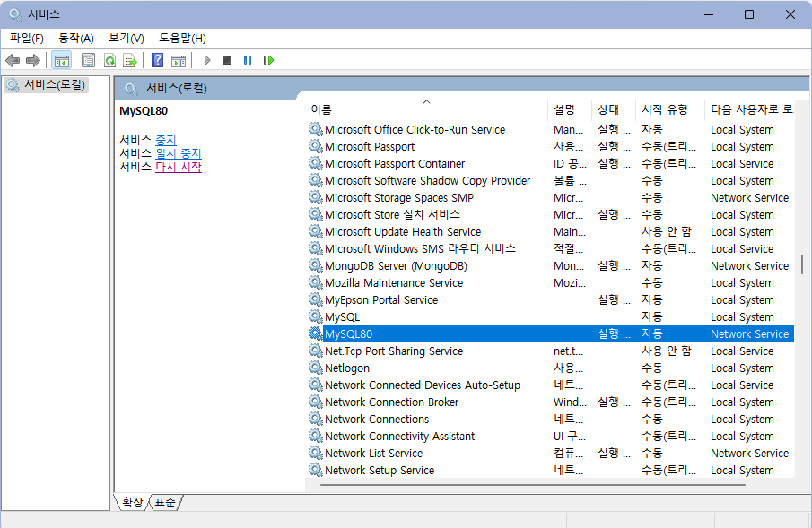
Task: Click gear icon beside Mozilla Maintenance Service
Action: [x=315, y=282]
